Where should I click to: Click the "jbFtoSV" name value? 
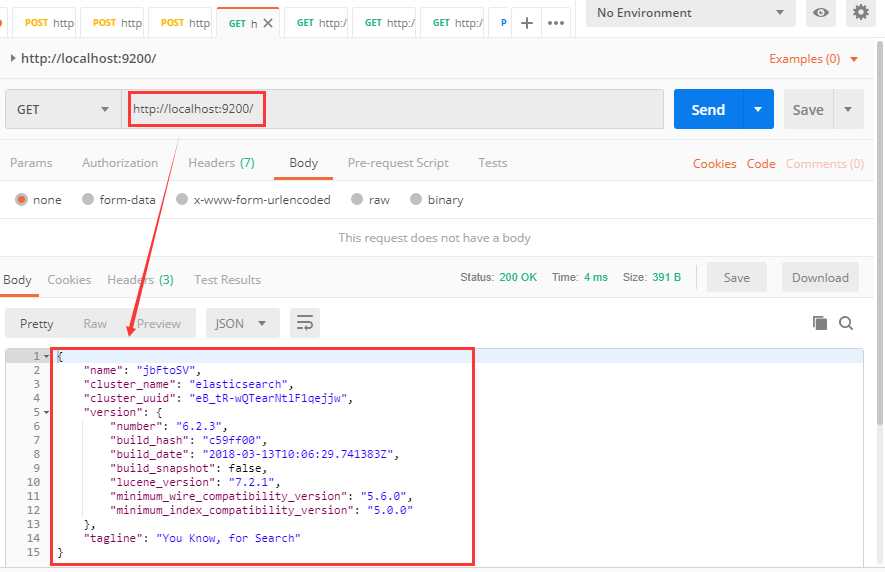(166, 370)
